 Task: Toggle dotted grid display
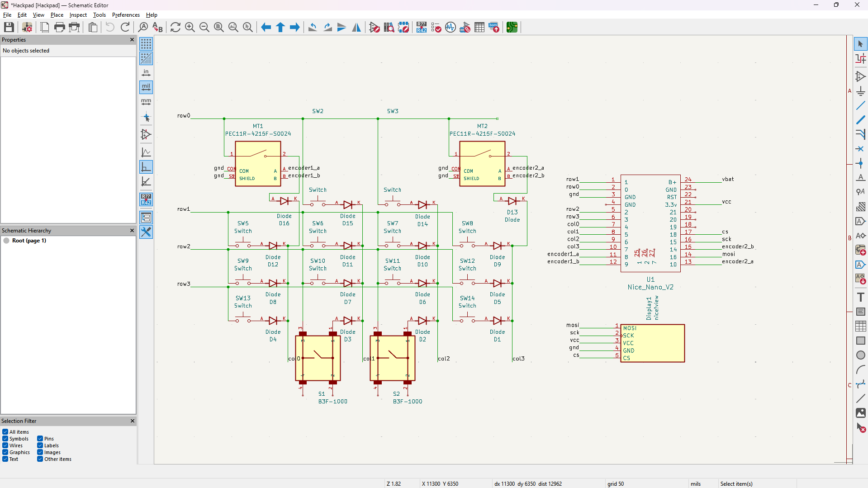(146, 44)
